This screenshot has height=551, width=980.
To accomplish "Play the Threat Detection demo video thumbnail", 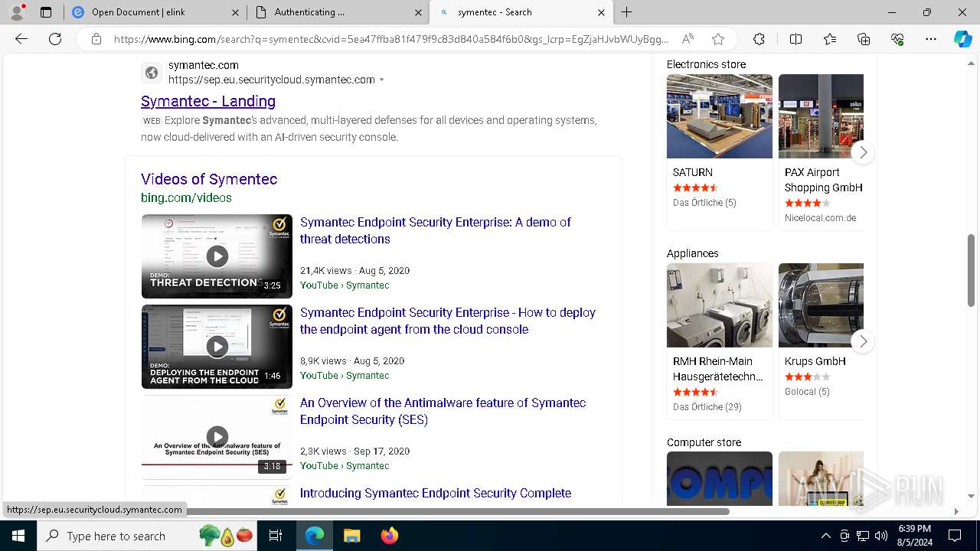I will pos(217,256).
